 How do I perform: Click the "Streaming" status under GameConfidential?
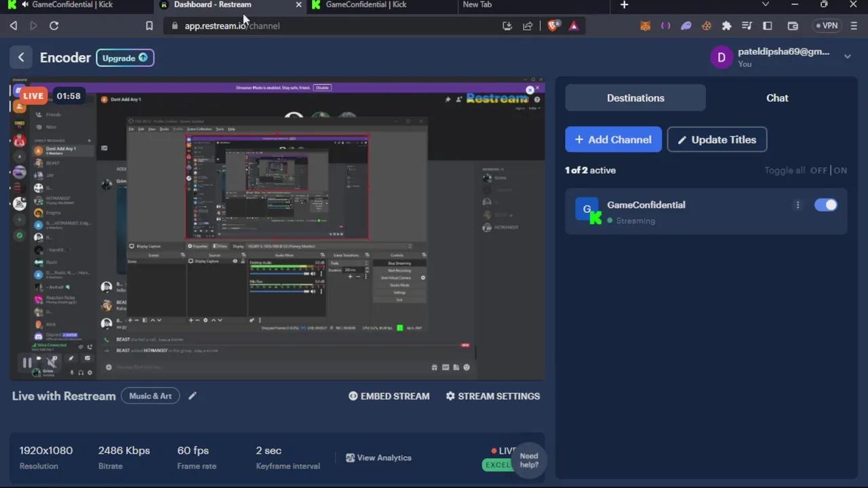coord(635,220)
